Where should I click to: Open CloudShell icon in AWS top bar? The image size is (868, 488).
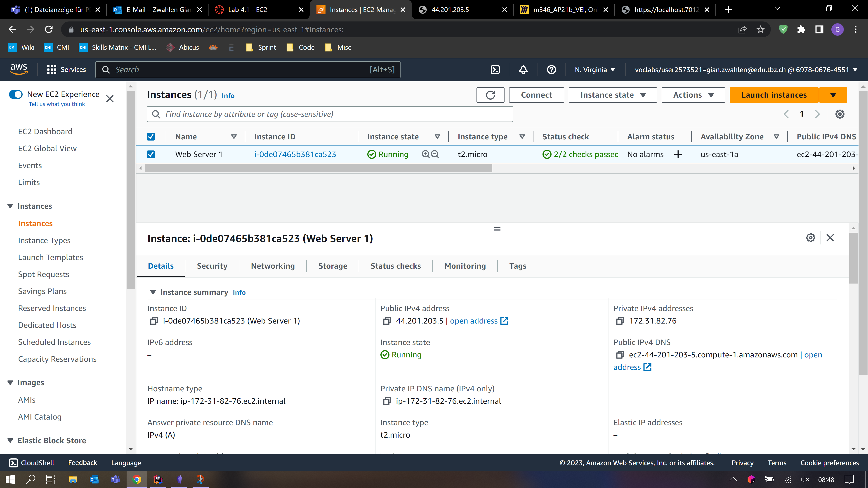point(495,70)
